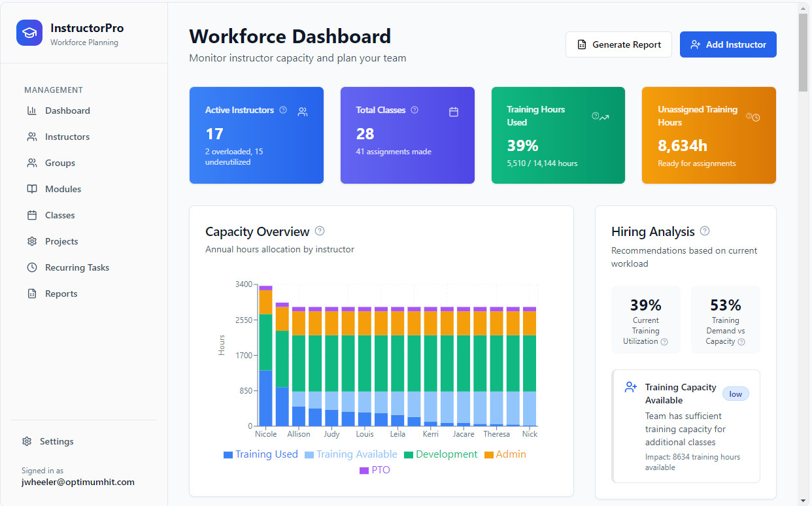This screenshot has width=812, height=506.
Task: Open Settings at the sidebar bottom
Action: pyautogui.click(x=56, y=441)
